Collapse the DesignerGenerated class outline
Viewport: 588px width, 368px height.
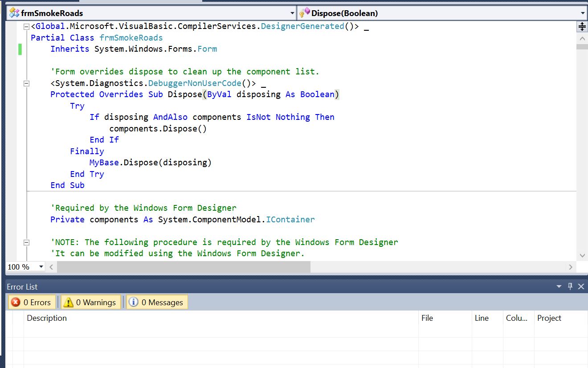pyautogui.click(x=26, y=26)
